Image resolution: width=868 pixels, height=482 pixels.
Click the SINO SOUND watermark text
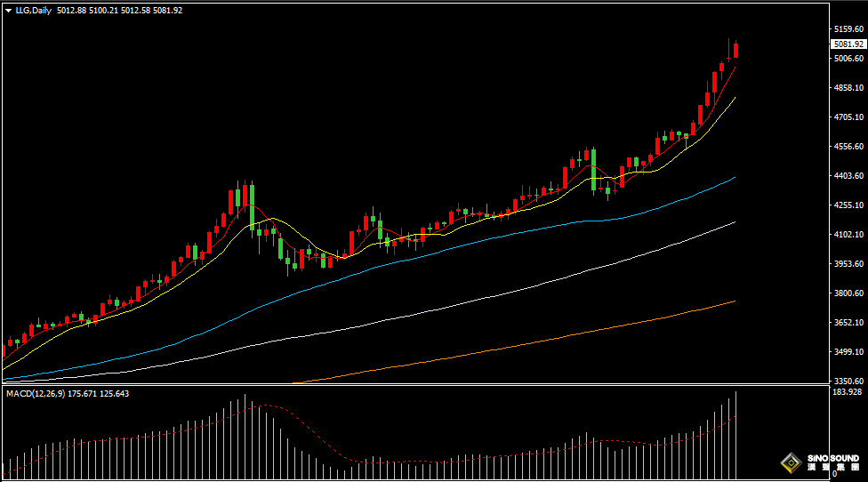tap(833, 459)
